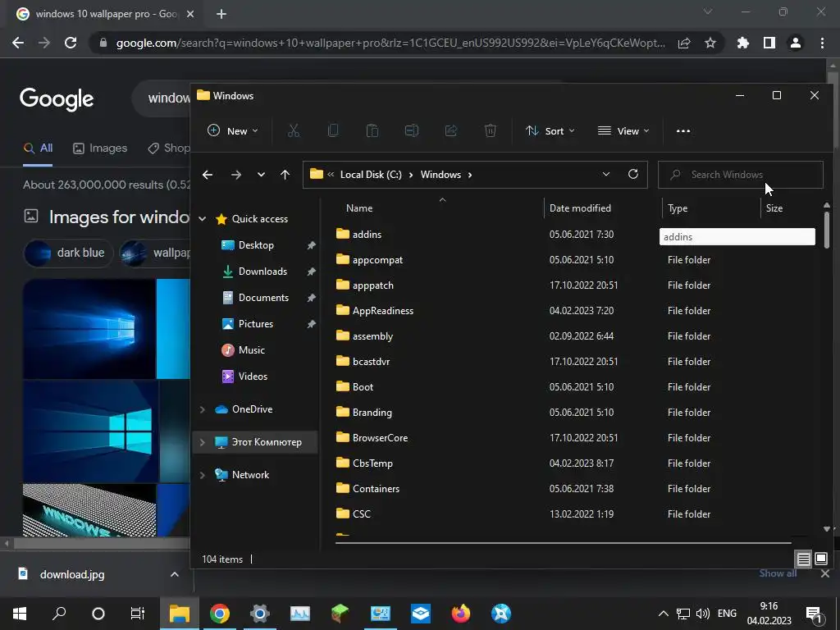Go up one folder level
This screenshot has height=630, width=840.
pyautogui.click(x=285, y=175)
